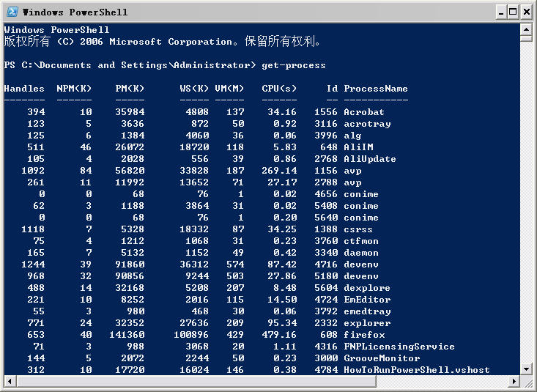The width and height of the screenshot is (537, 392).
Task: Click the VM(M) column header
Action: 229,89
